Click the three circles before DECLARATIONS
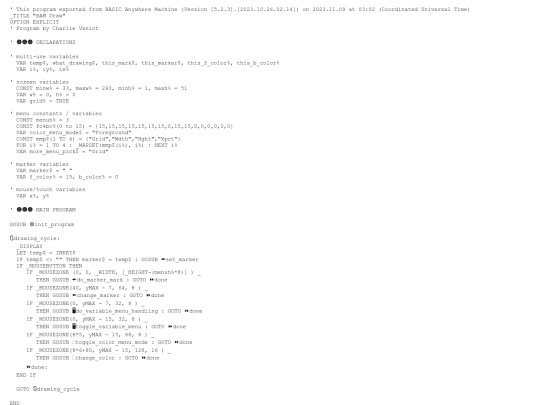540x405 pixels. tap(24, 42)
